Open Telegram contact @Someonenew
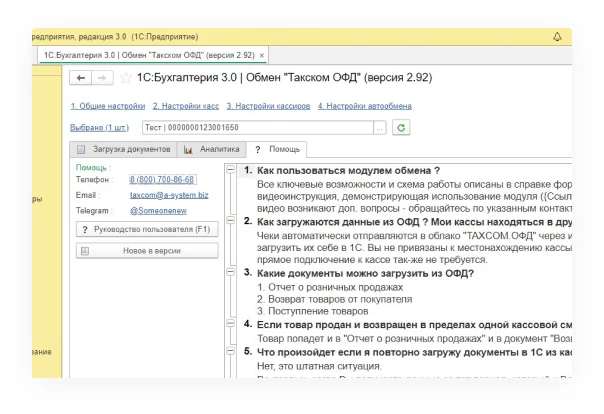 158,211
